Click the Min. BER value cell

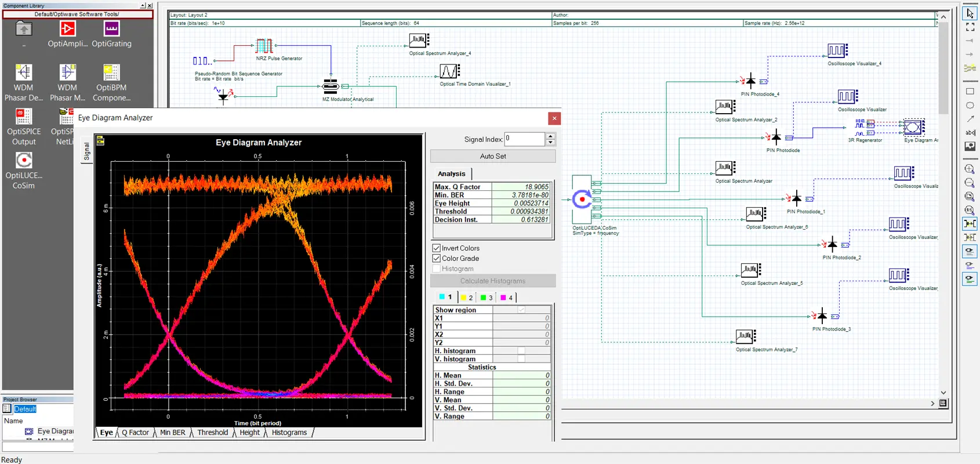(x=521, y=195)
